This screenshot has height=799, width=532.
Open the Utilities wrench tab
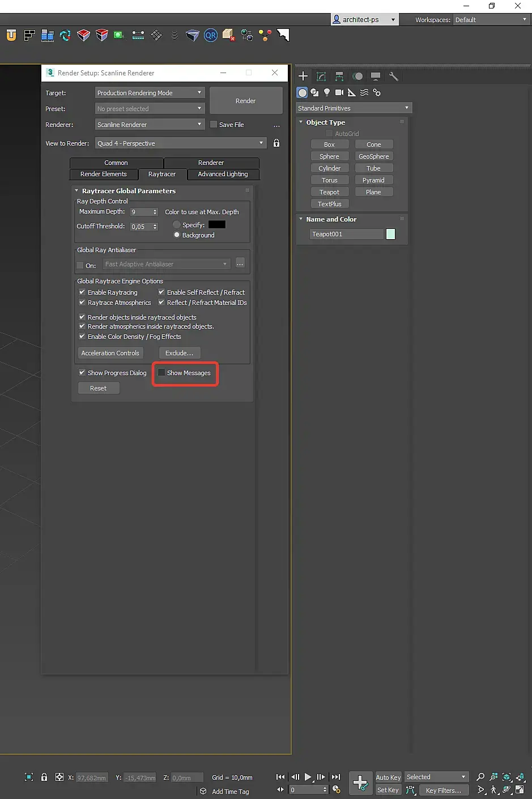393,76
